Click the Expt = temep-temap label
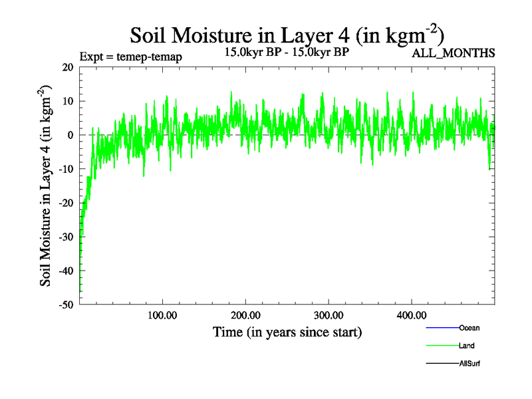532x399 pixels. pyautogui.click(x=130, y=57)
